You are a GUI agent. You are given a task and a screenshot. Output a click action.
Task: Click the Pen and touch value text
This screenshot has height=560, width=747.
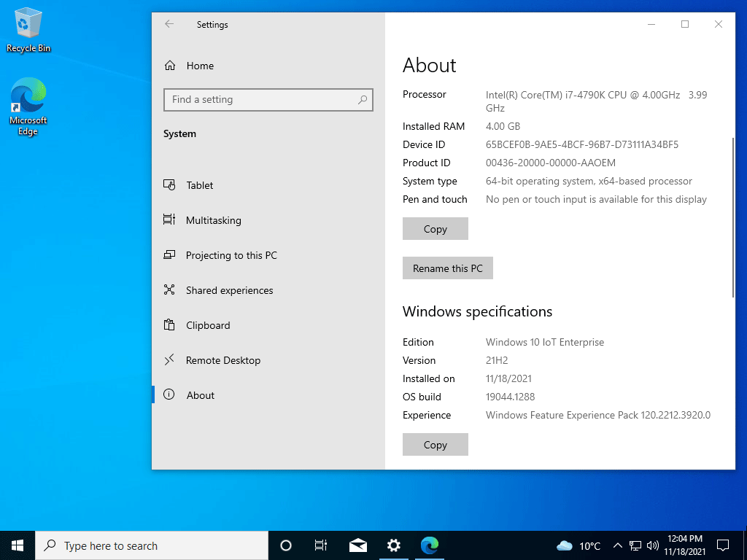point(596,199)
